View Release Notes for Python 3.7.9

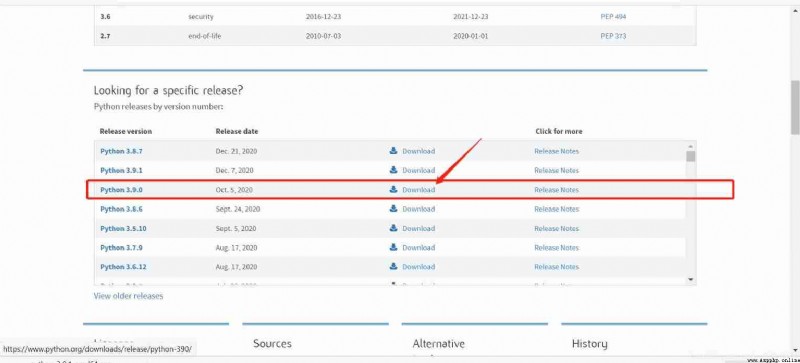coord(557,248)
